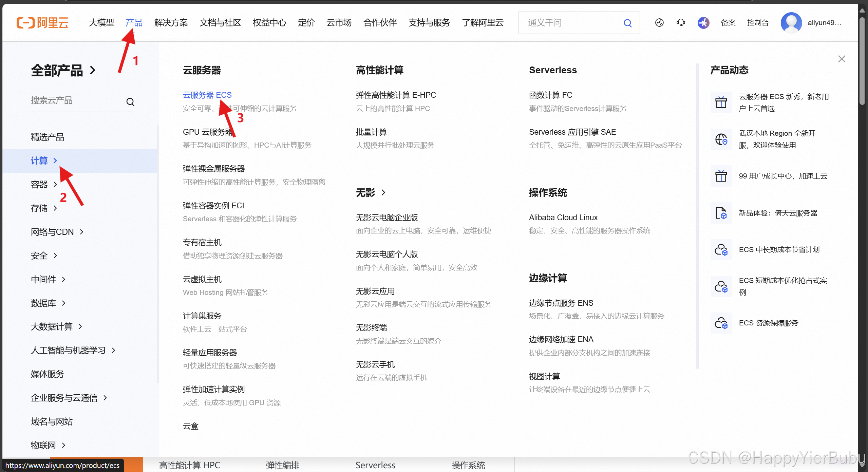Image resolution: width=868 pixels, height=472 pixels.
Task: Click the Aliyun logo in header
Action: pyautogui.click(x=42, y=23)
